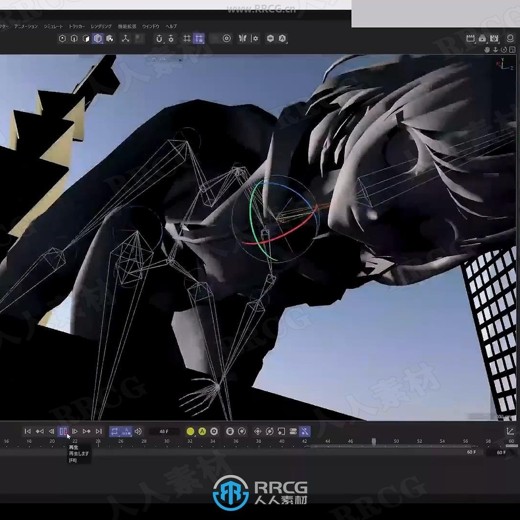
Task: Pause playback with the highlighted play button
Action: 63,431
